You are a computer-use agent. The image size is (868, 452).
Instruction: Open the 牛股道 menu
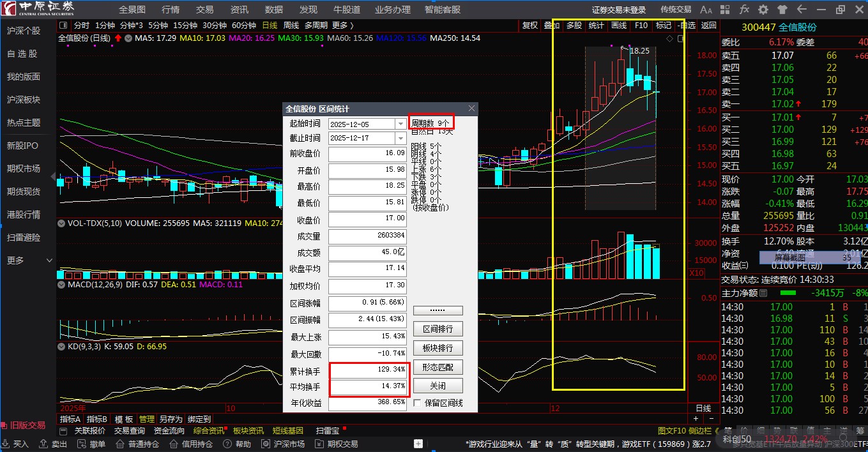tap(347, 10)
